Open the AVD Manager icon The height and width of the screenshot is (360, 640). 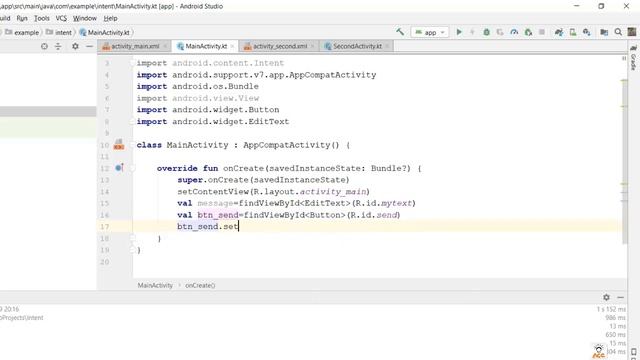(x=573, y=32)
